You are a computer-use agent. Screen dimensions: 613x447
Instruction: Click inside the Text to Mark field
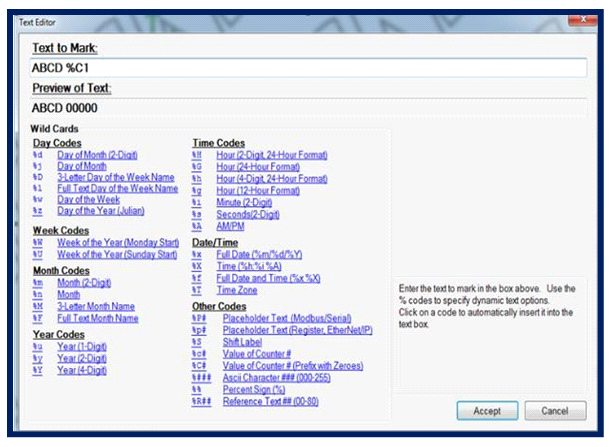pyautogui.click(x=308, y=69)
